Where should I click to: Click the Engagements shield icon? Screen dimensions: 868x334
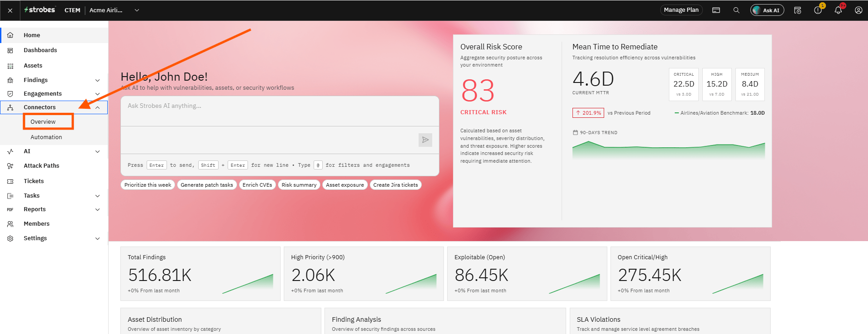pos(10,94)
